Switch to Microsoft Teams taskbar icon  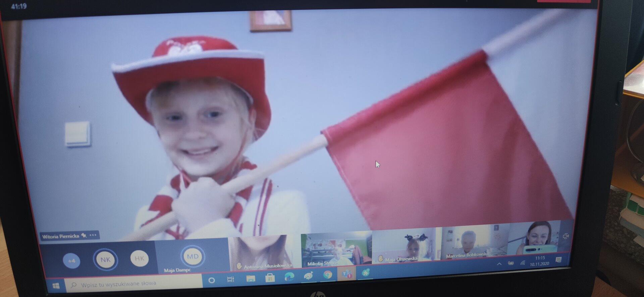(x=346, y=274)
